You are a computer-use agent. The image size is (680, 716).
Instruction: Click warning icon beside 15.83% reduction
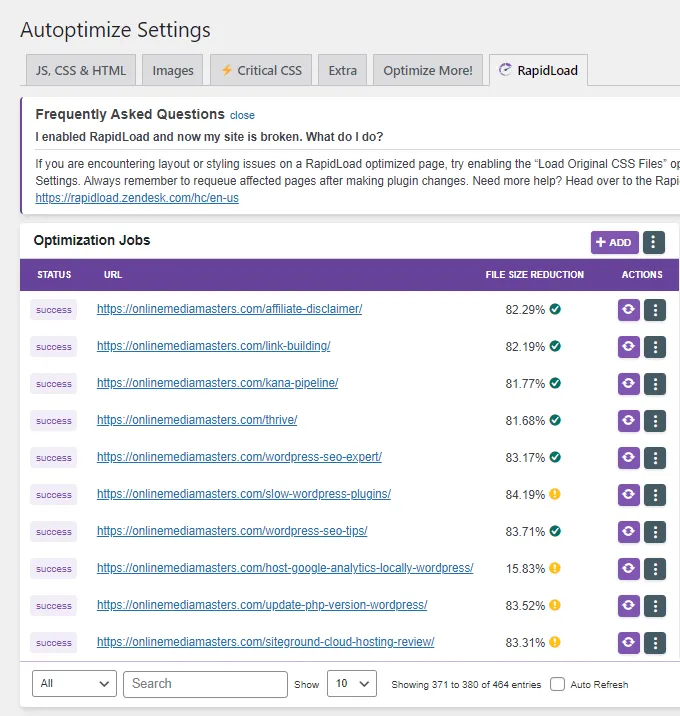click(555, 568)
